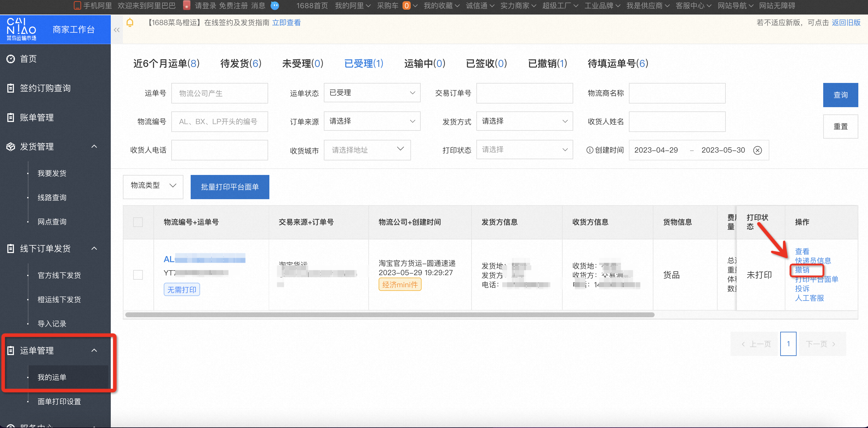Click the 运单管理 document icon
The width and height of the screenshot is (868, 428).
[11, 351]
